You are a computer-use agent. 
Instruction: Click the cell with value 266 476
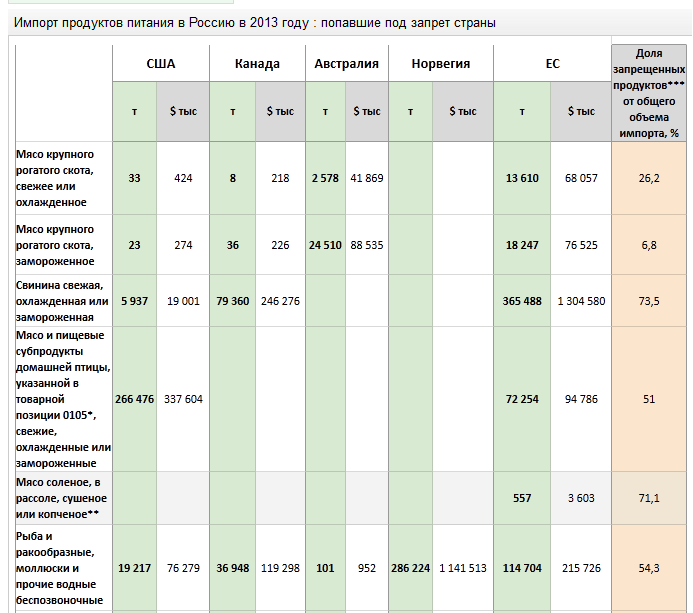click(134, 399)
